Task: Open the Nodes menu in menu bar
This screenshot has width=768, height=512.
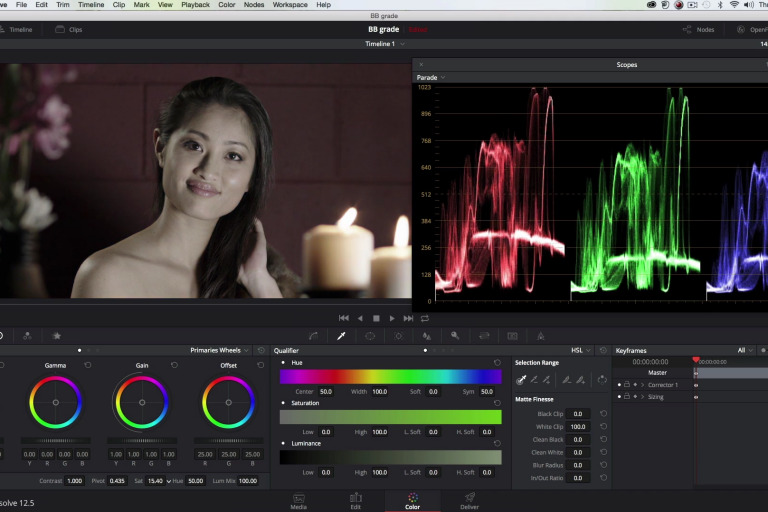Action: pos(253,5)
